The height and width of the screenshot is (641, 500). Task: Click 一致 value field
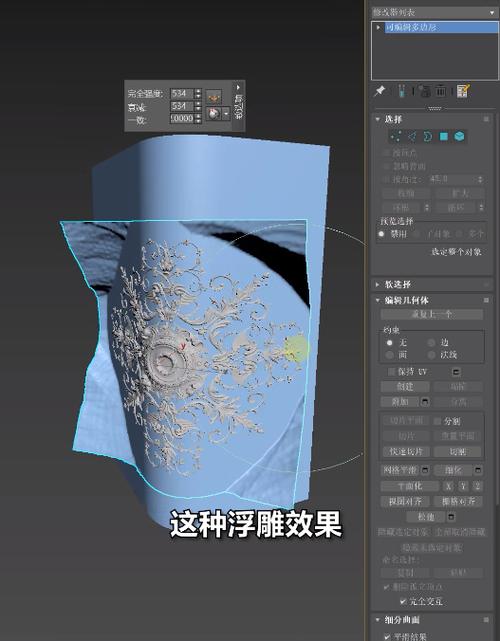[x=182, y=119]
